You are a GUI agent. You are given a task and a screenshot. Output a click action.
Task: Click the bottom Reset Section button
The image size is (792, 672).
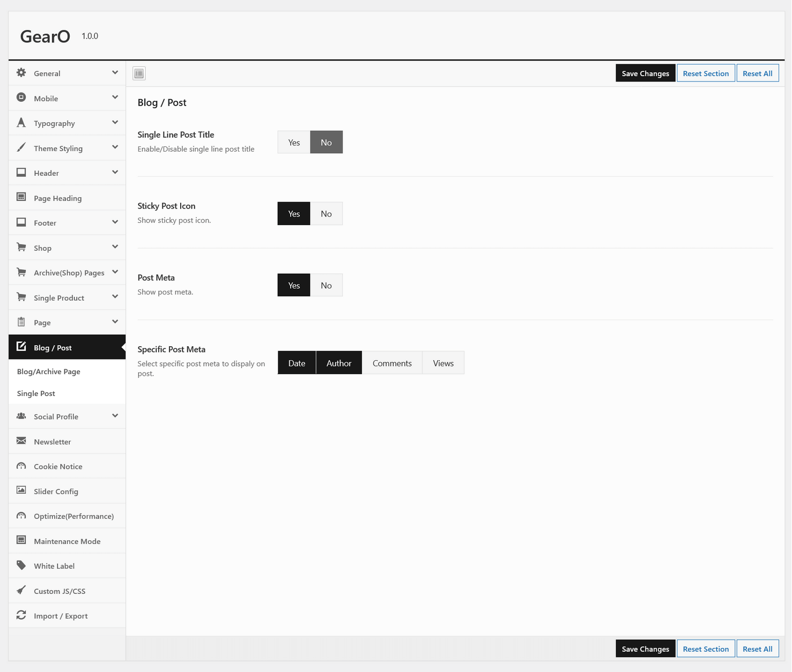(706, 649)
